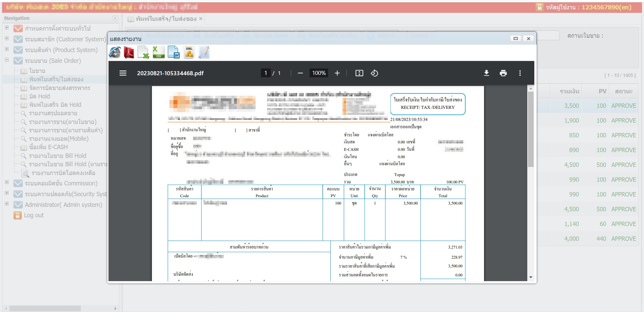Export report as Word document
The width and height of the screenshot is (644, 312).
click(x=173, y=53)
